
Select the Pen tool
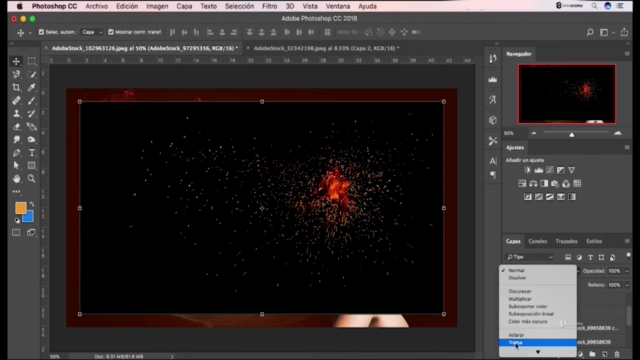(x=16, y=153)
